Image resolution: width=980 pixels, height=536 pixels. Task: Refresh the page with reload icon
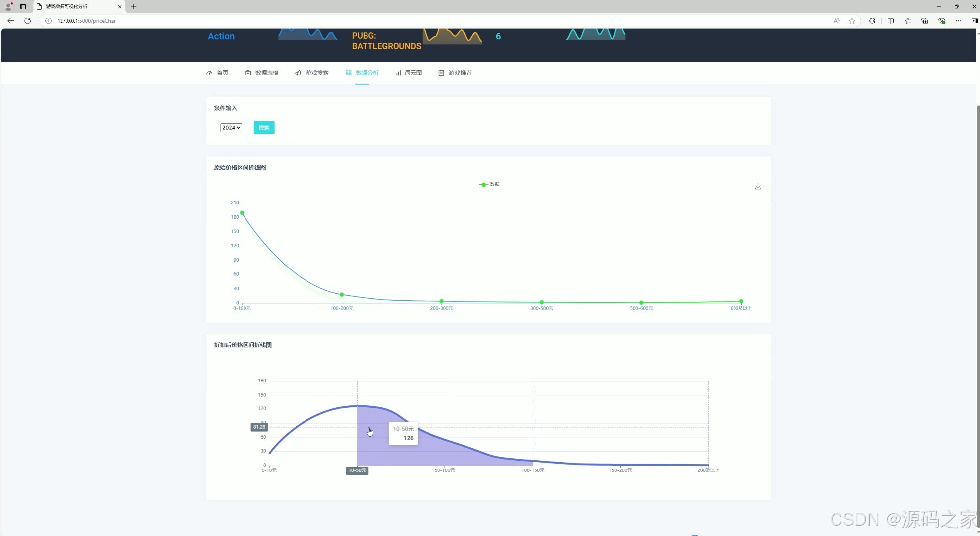pyautogui.click(x=28, y=21)
